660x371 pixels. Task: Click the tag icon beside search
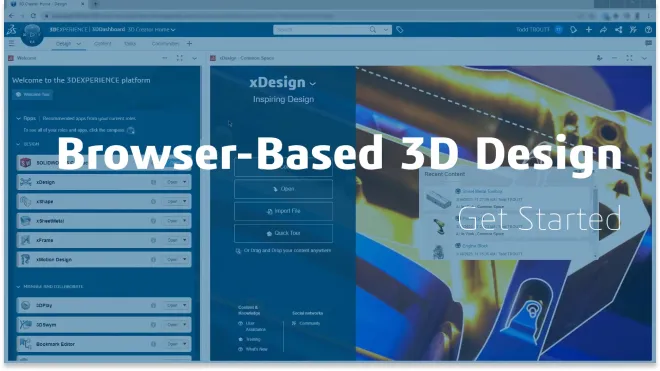coord(400,30)
